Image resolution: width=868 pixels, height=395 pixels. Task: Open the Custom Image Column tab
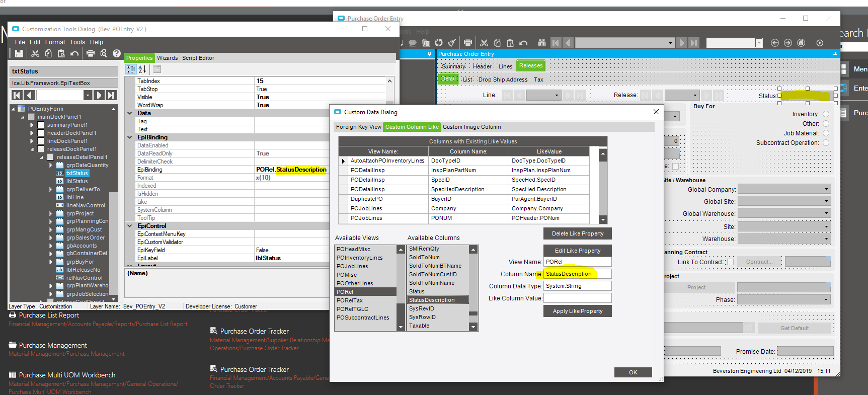[472, 127]
